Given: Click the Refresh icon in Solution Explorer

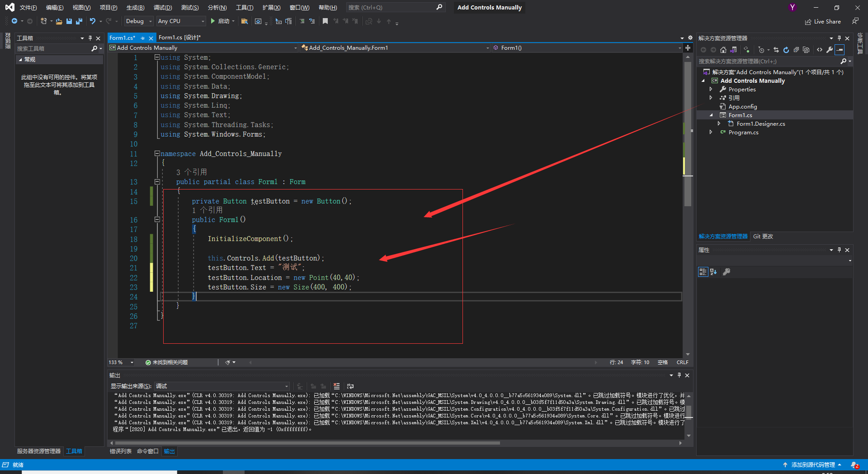Looking at the screenshot, I should (786, 50).
